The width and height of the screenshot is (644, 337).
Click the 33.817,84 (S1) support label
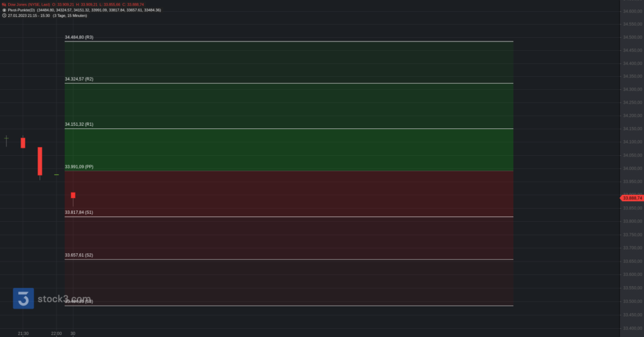point(79,213)
